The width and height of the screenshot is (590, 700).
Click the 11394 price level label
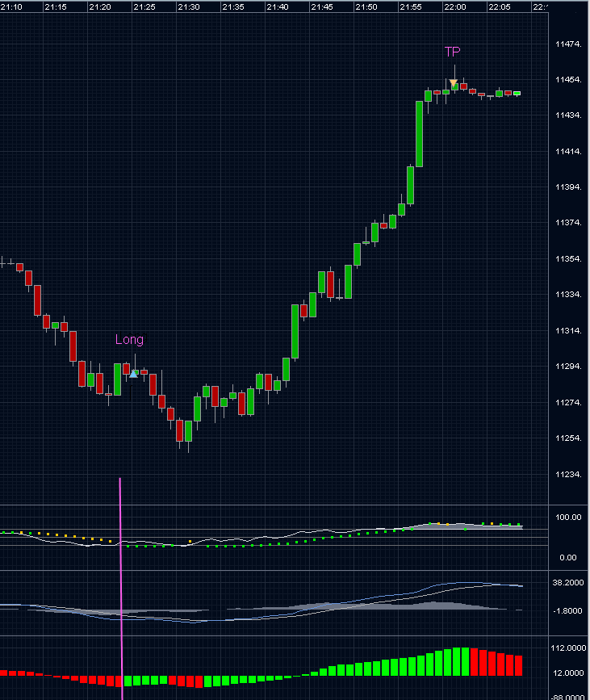click(x=568, y=187)
